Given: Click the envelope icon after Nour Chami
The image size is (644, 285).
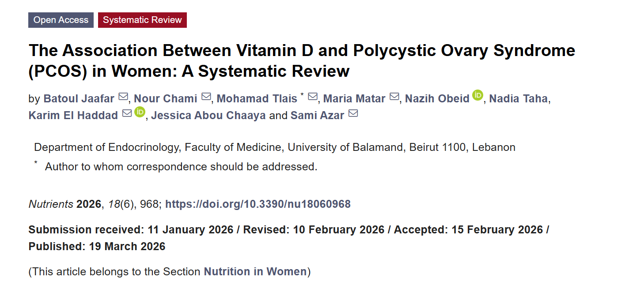Looking at the screenshot, I should coord(206,97).
